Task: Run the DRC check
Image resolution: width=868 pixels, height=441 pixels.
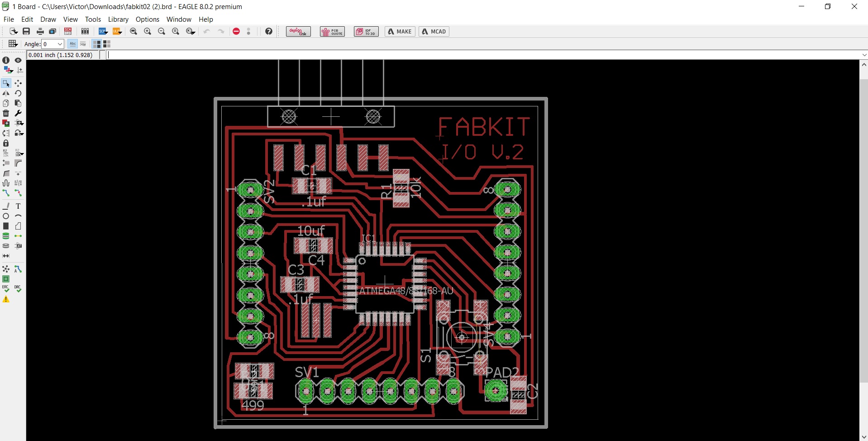Action: pos(18,288)
